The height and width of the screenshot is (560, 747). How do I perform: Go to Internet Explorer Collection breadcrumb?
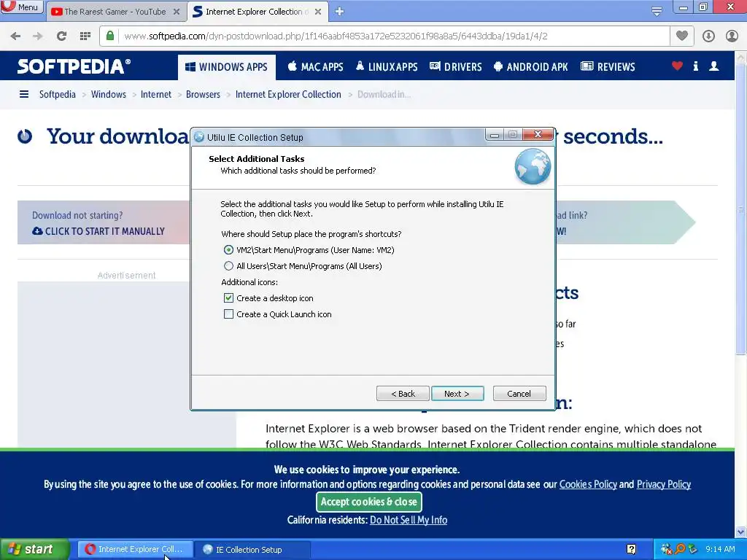click(x=288, y=94)
